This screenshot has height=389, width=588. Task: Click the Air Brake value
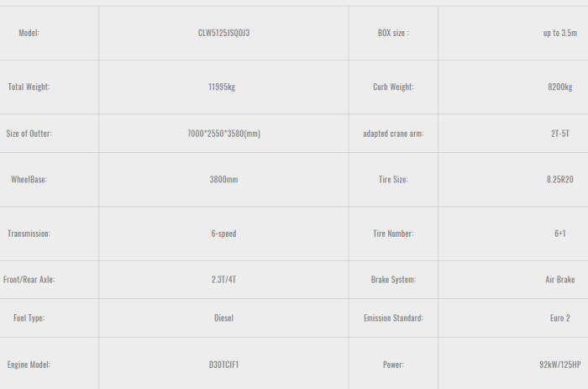click(x=559, y=280)
